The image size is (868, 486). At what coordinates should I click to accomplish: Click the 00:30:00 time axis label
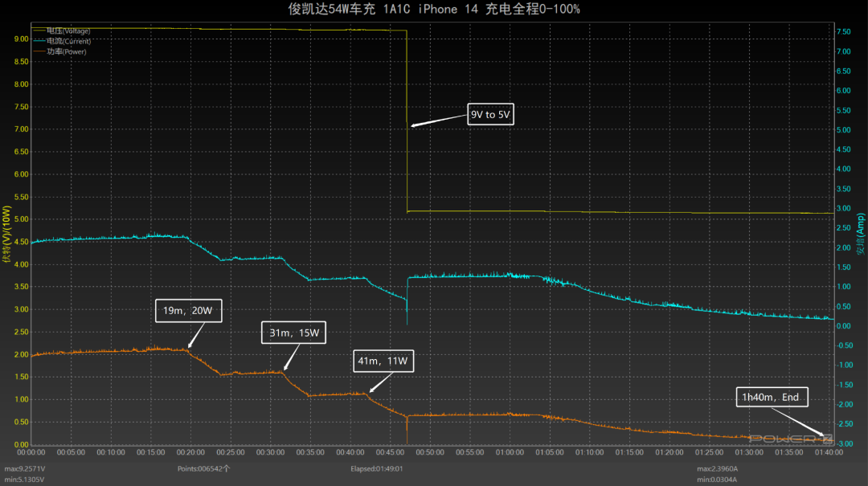[x=270, y=452]
